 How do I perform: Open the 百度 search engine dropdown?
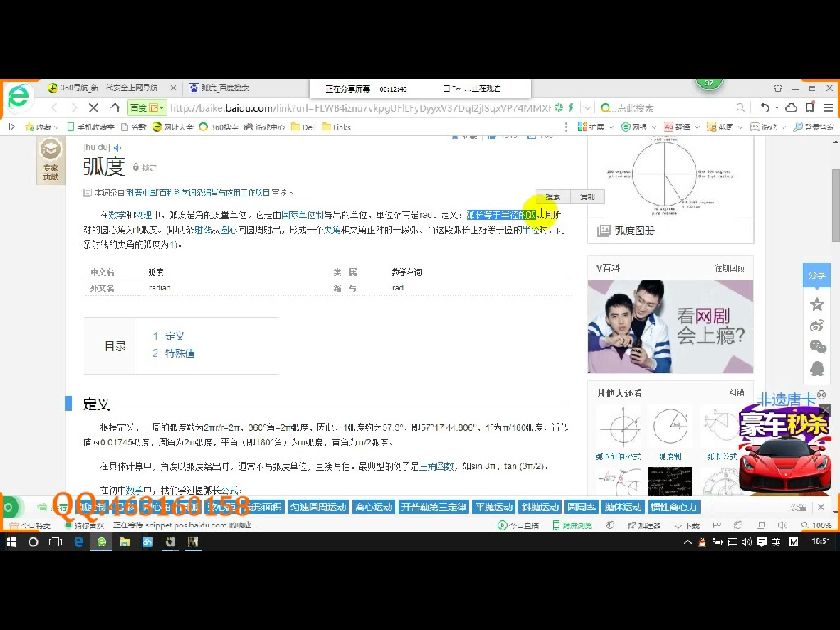pyautogui.click(x=148, y=107)
